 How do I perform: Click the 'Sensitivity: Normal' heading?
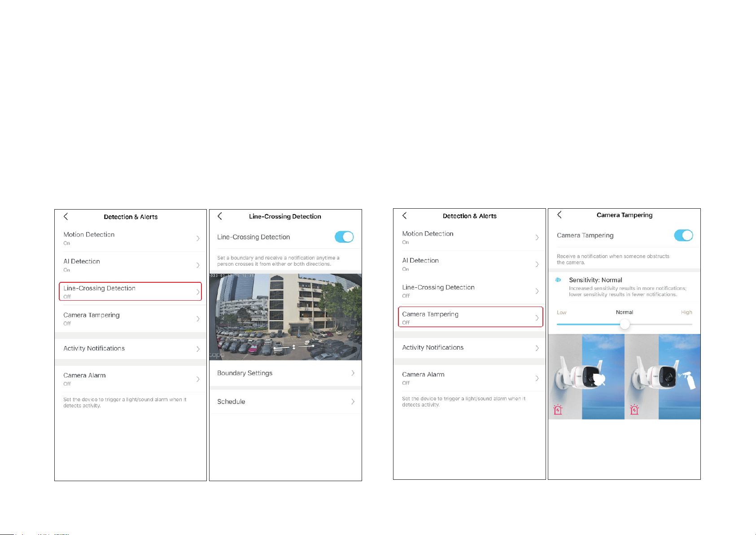tap(595, 280)
